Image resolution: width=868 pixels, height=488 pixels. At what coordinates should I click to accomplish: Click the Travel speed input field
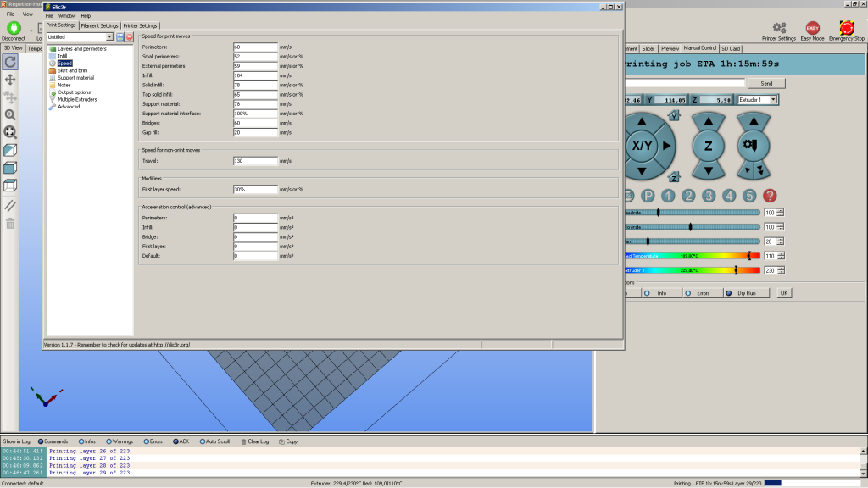255,160
